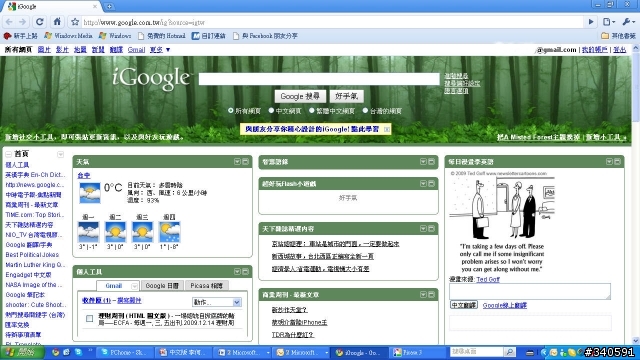Select the 繁體中文網頁 radio option
Image resolution: width=640 pixels, height=360 pixels.
point(311,111)
